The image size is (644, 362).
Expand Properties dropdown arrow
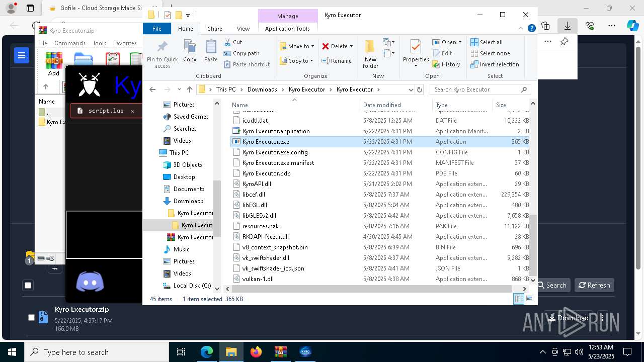(x=416, y=66)
